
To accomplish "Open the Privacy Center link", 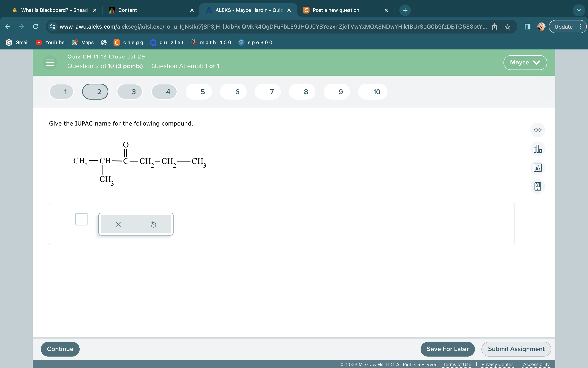I will click(x=497, y=364).
